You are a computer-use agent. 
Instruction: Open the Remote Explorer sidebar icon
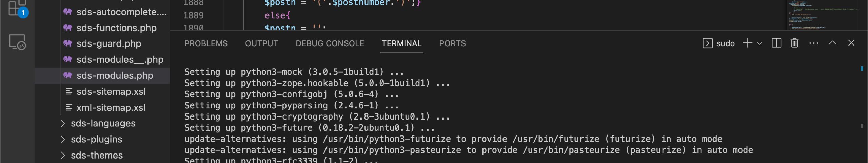point(17,42)
